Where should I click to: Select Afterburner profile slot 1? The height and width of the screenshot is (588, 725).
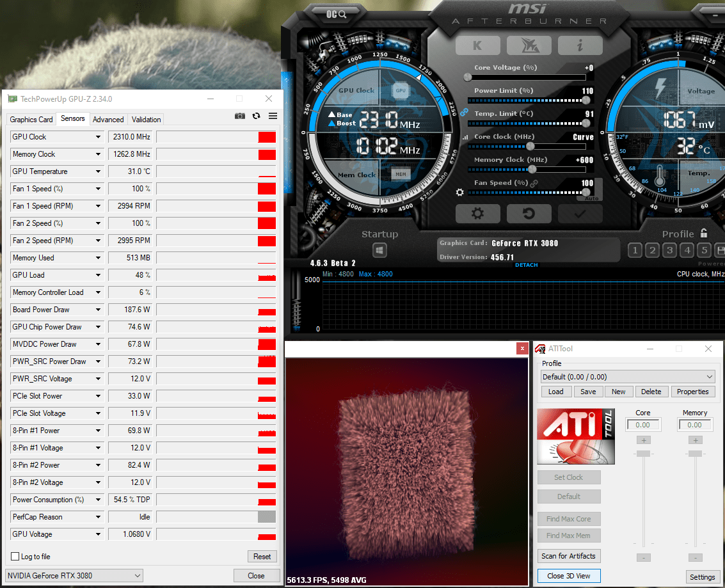point(635,251)
